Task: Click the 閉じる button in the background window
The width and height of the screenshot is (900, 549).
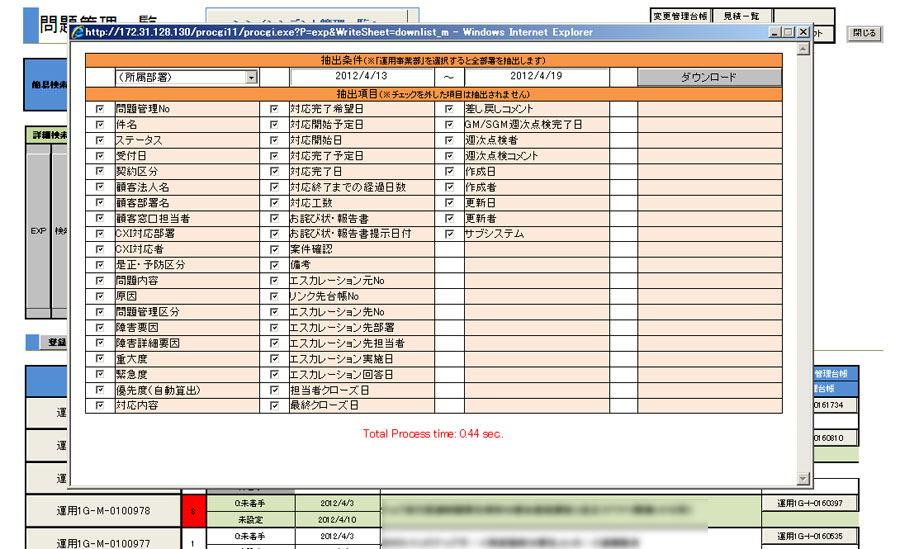Action: point(864,33)
